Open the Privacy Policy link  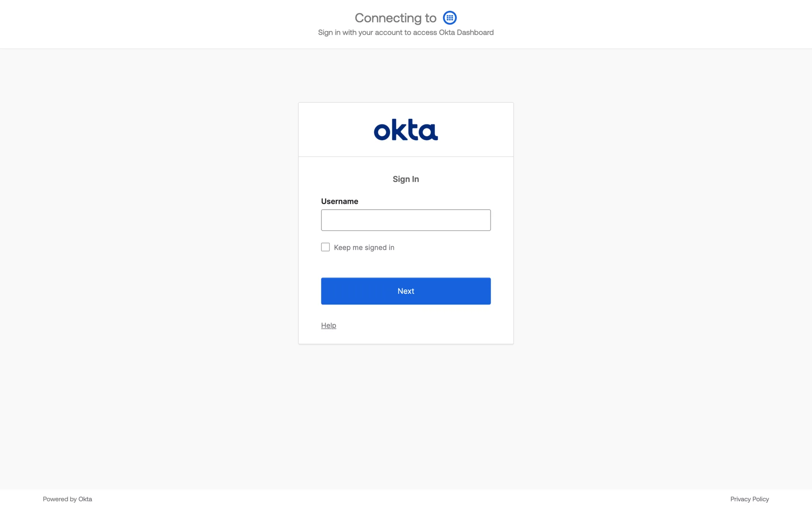click(749, 499)
